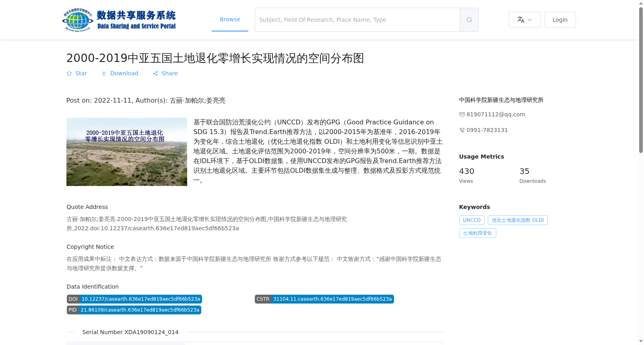Click the 中国科学院新疆生态与地理研究所 organization name
The height and width of the screenshot is (345, 644).
501,100
